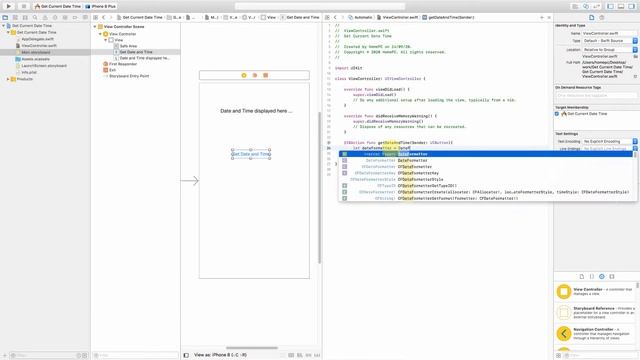
Task: Open related items menu in storyboard jump bar
Action: 96,18
